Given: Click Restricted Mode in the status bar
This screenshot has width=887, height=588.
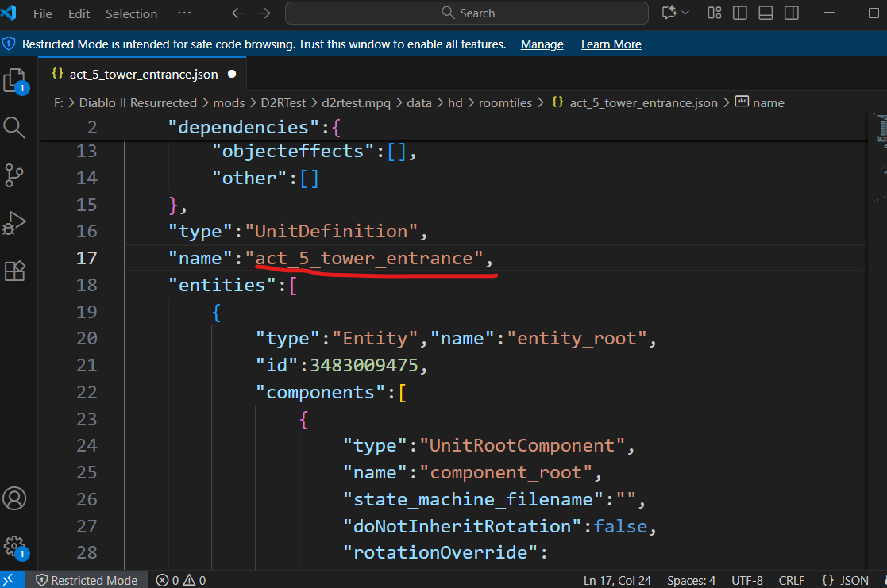Looking at the screenshot, I should [x=87, y=581].
